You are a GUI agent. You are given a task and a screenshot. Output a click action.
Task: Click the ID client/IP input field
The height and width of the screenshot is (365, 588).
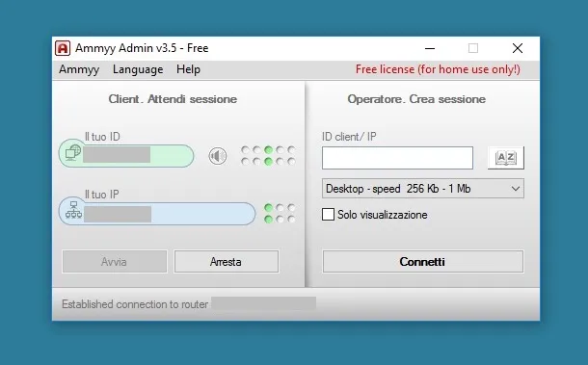[397, 158]
